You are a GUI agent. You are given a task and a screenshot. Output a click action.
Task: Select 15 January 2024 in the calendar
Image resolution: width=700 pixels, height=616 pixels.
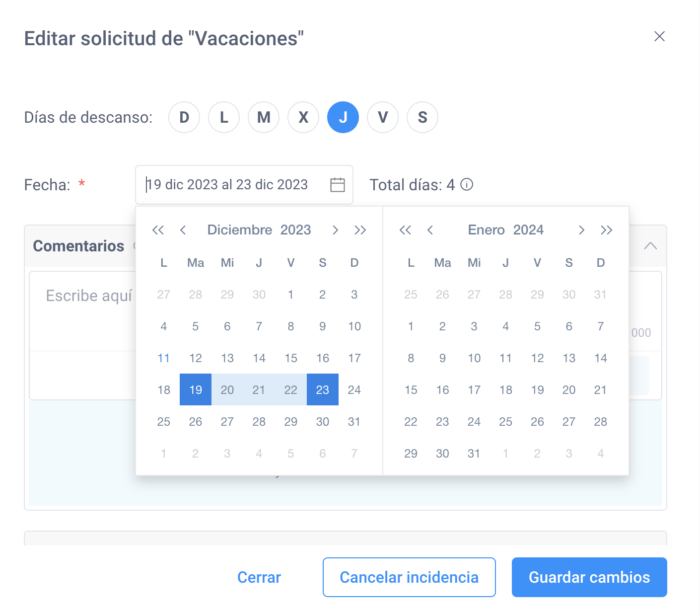click(x=411, y=390)
